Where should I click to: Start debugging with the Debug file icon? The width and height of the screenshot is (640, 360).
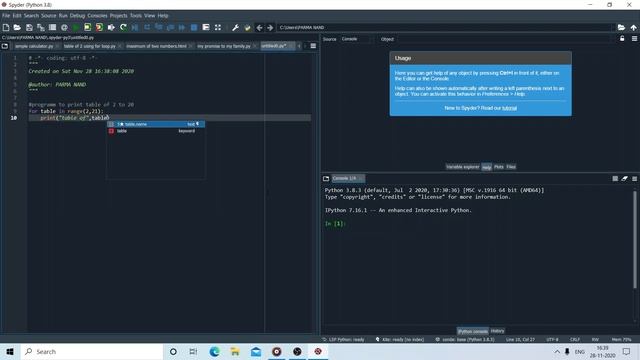tap(135, 27)
